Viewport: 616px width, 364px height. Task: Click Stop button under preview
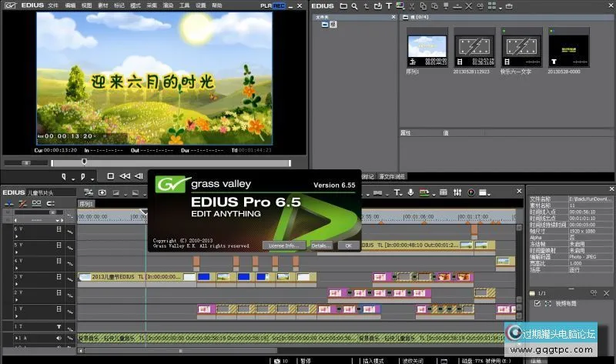[110, 176]
